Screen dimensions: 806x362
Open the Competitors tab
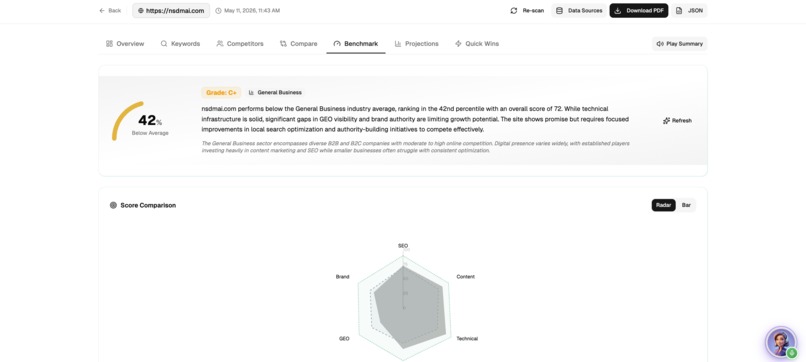coord(240,44)
